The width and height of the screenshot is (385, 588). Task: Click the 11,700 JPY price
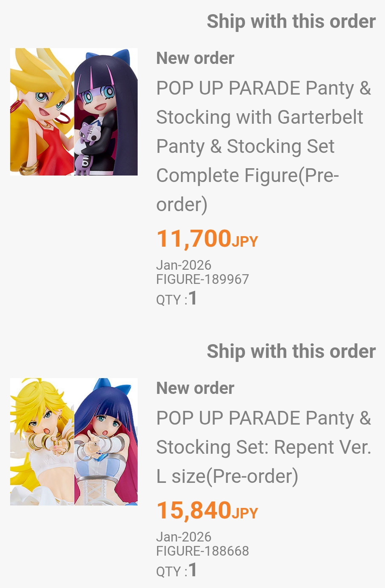pos(207,238)
